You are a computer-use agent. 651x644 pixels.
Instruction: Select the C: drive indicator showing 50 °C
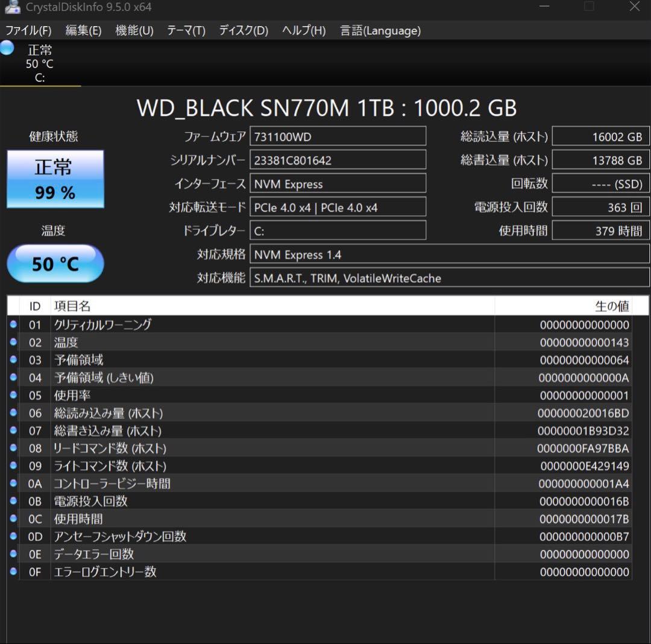click(x=39, y=63)
